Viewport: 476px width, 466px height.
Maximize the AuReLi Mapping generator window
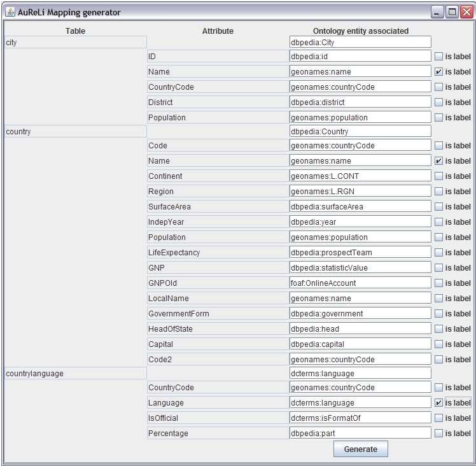452,12
